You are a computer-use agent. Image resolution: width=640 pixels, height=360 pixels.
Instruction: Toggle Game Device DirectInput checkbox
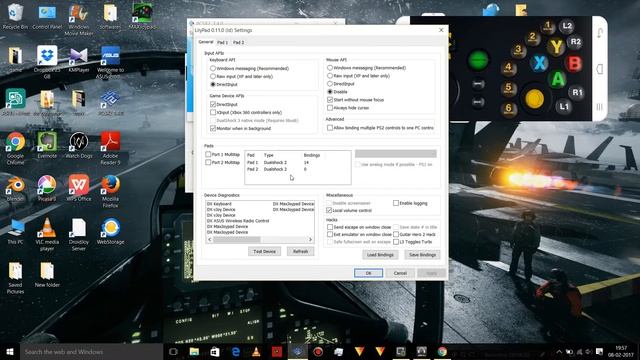click(x=213, y=104)
